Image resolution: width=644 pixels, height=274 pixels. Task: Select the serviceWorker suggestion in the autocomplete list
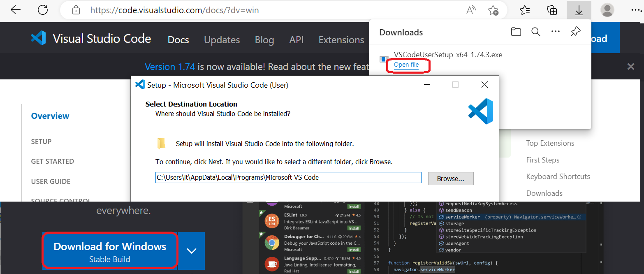pyautogui.click(x=511, y=217)
